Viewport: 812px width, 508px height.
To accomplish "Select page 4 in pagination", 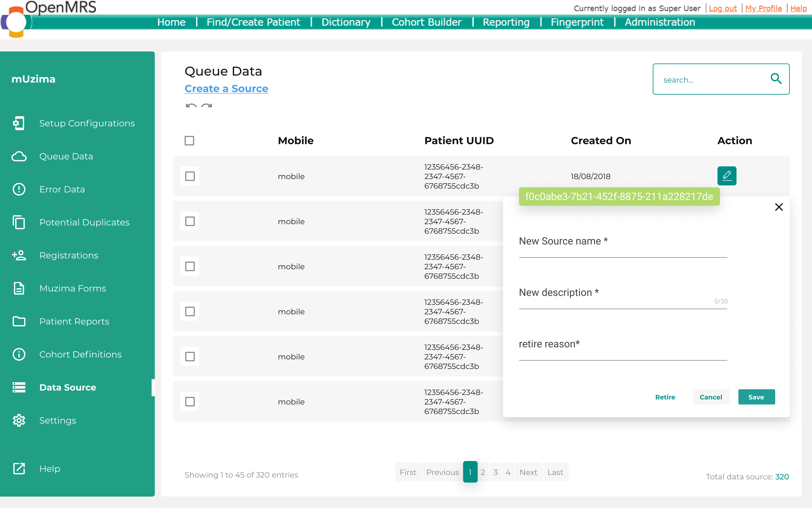I will (508, 472).
